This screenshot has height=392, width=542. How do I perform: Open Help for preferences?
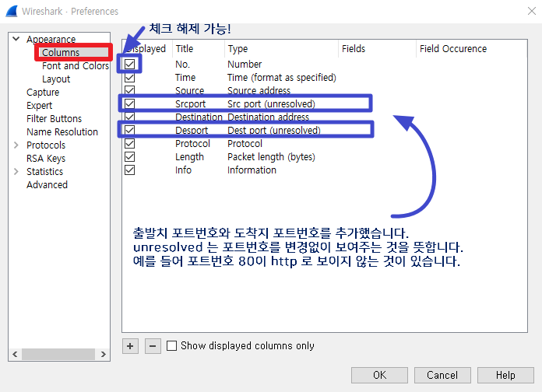505,375
